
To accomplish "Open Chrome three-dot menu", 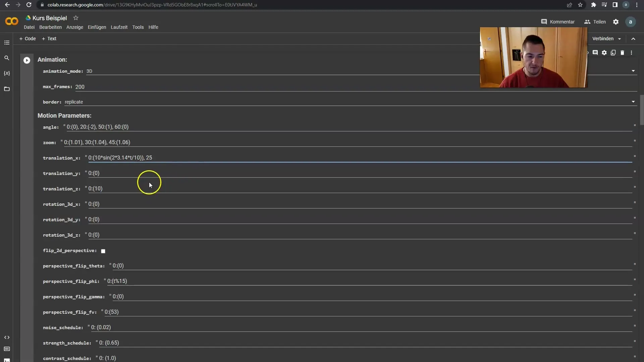I will [x=637, y=5].
